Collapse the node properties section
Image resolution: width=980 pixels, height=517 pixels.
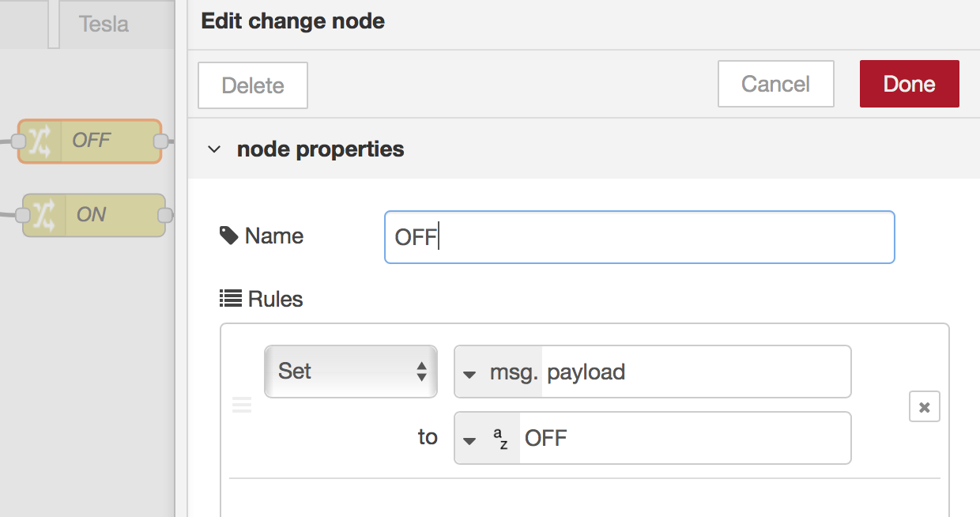(214, 149)
